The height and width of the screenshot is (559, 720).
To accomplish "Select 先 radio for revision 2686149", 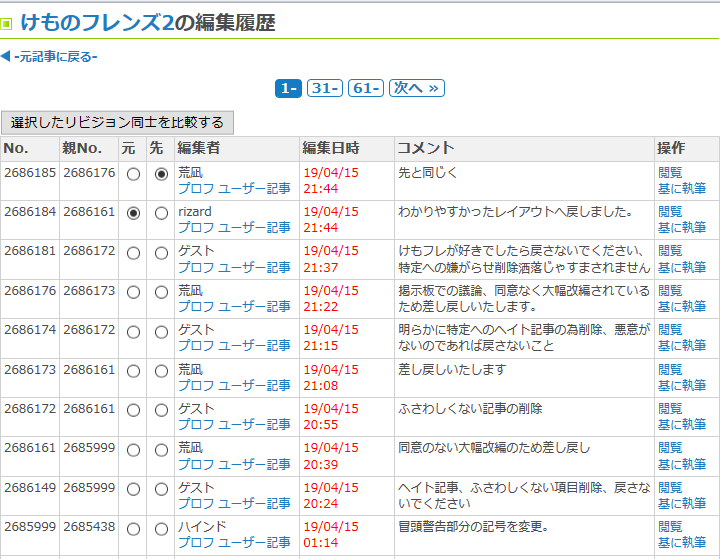I will pos(161,490).
